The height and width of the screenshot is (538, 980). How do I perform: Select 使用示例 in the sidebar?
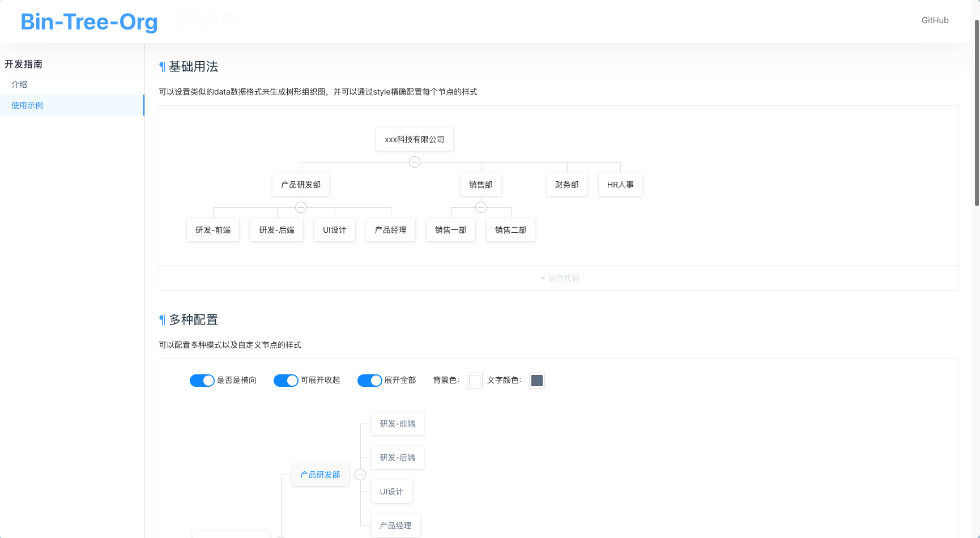pos(27,105)
